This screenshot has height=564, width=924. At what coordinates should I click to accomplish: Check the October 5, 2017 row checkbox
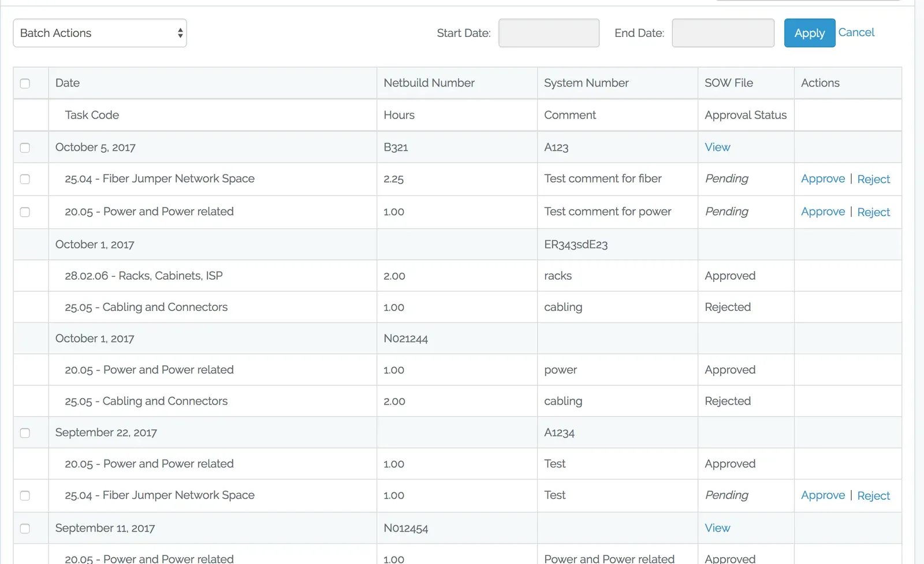(x=25, y=147)
